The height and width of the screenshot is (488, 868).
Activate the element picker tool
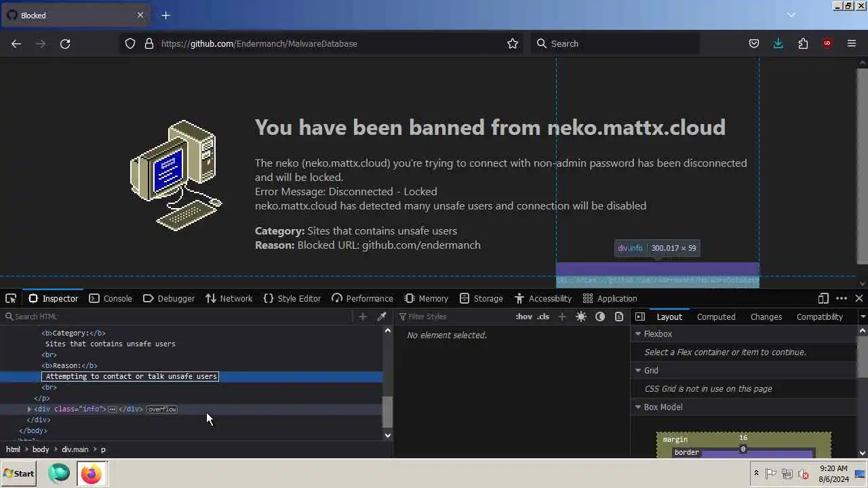pos(11,298)
